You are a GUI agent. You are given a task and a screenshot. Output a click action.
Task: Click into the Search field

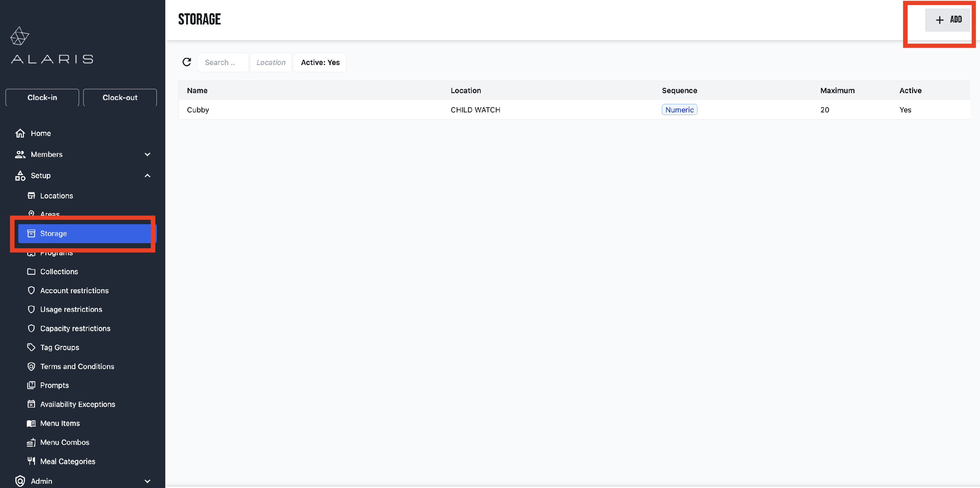coord(223,62)
